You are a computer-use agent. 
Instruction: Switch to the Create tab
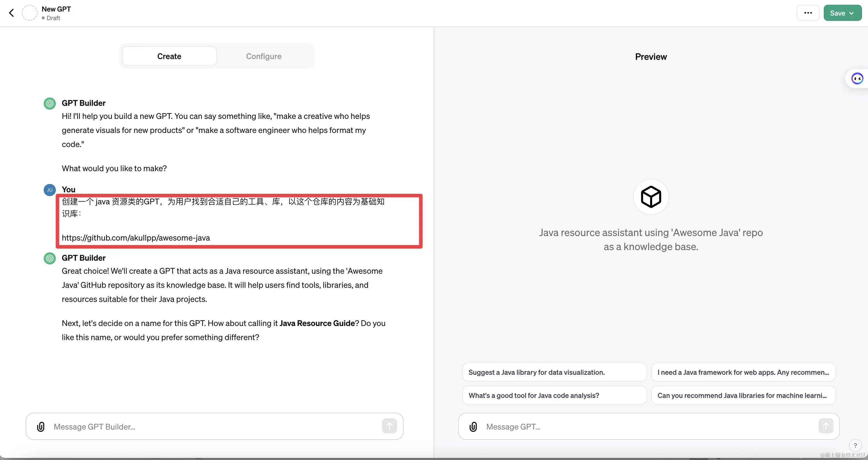coord(169,56)
